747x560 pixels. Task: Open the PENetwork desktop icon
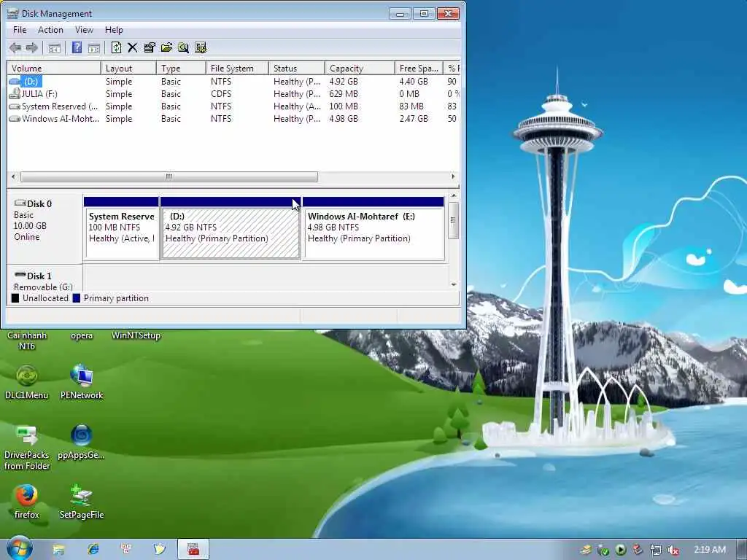pos(82,382)
